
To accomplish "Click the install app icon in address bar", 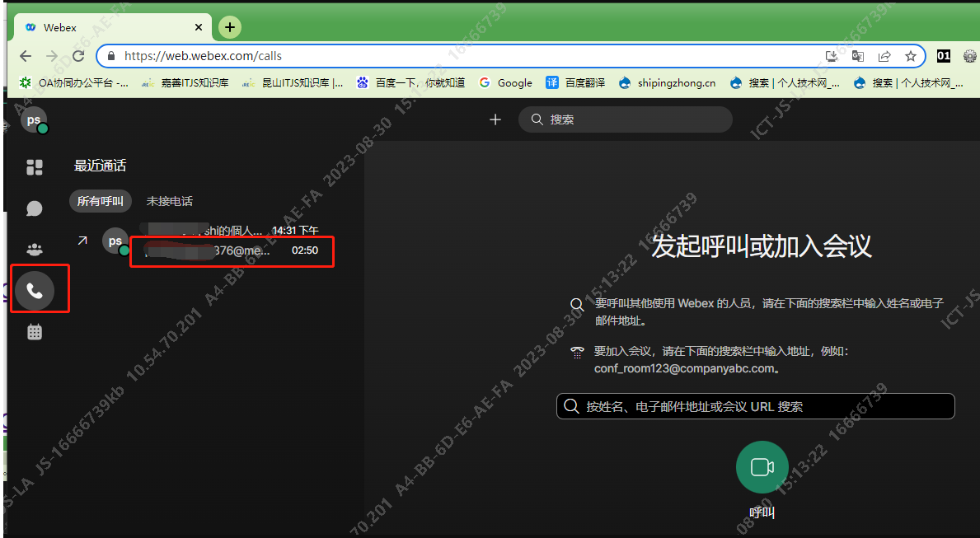I will (x=832, y=56).
